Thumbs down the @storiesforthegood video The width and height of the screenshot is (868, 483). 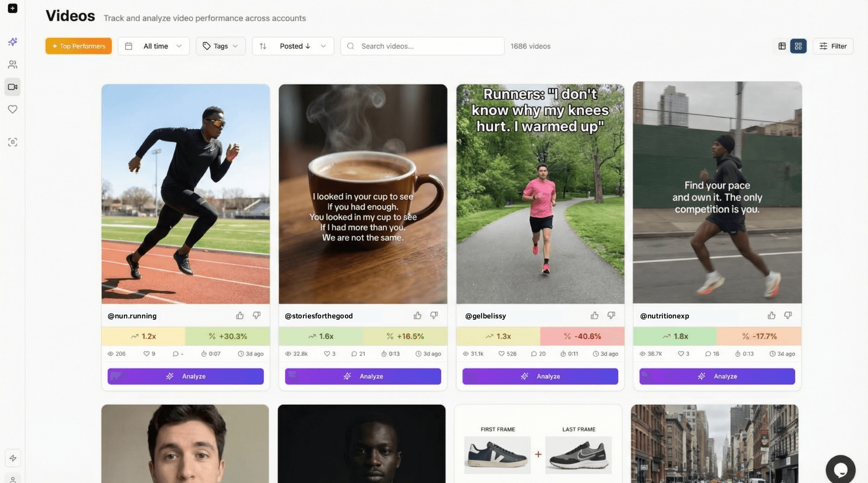point(434,315)
